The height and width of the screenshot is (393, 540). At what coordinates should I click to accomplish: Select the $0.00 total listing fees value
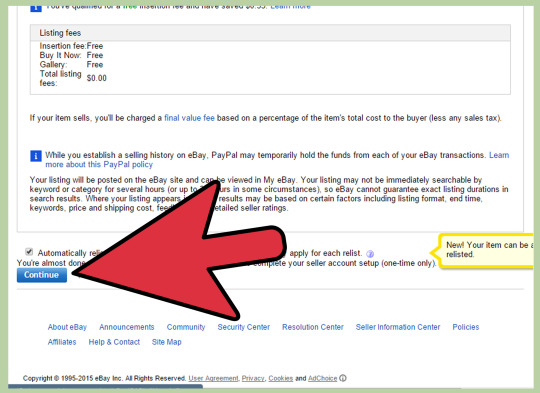click(x=97, y=78)
